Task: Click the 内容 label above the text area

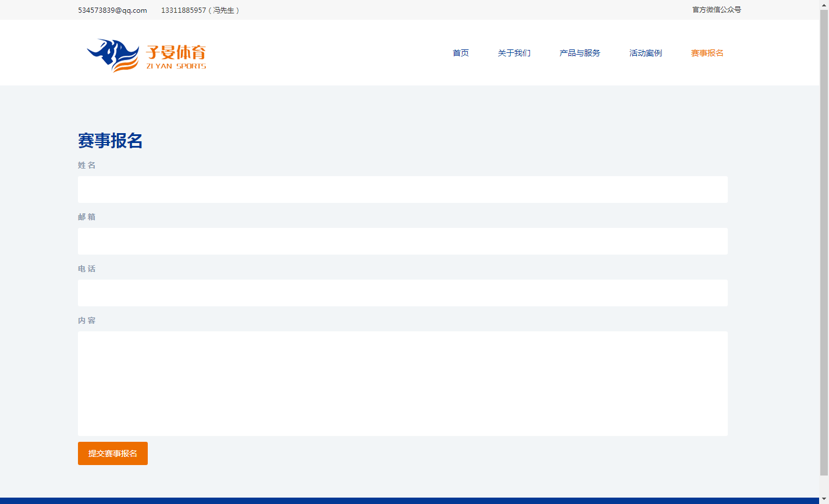Action: (87, 320)
